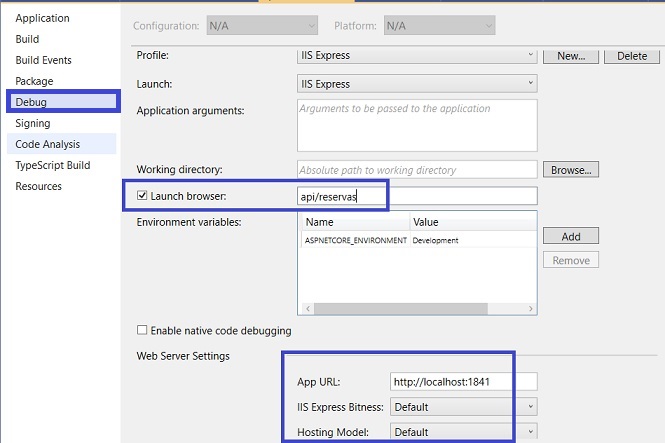This screenshot has width=665, height=443.
Task: Go to the TypeScript Build page
Action: click(x=53, y=165)
